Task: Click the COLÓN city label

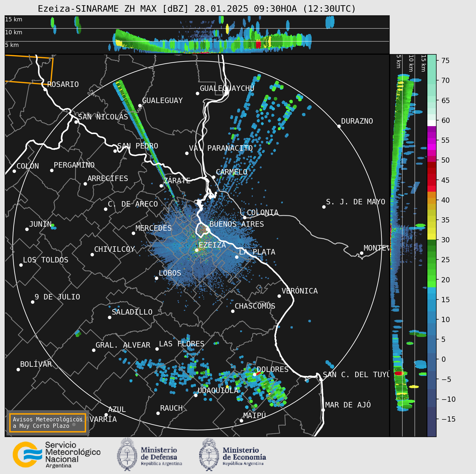Action: coord(28,166)
